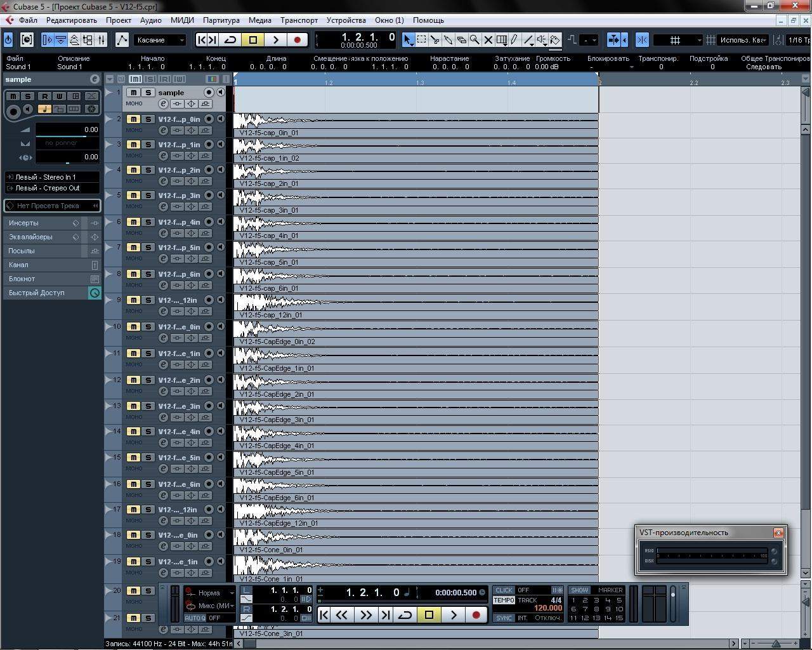812x650 pixels.
Task: Open the МИДИ menu
Action: pos(183,20)
